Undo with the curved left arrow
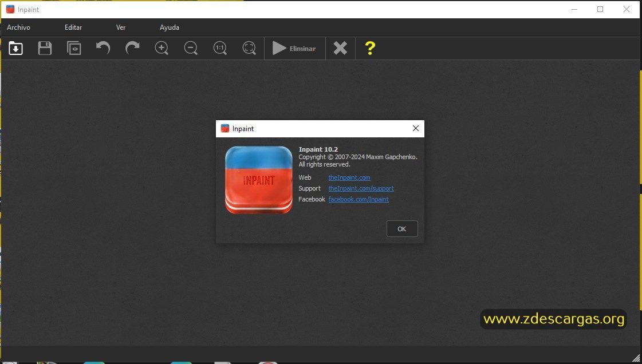Screen dimensions: 642x364 (103, 48)
